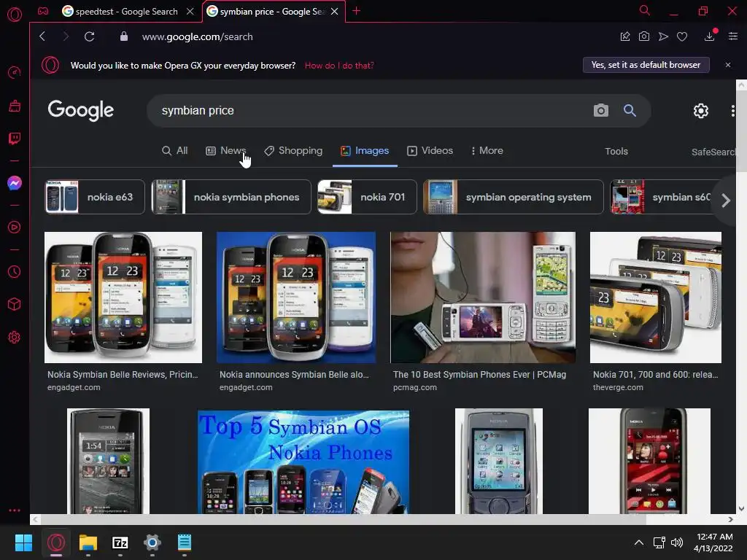Click the site lock icon in address bar
The image size is (747, 560).
pyautogui.click(x=124, y=36)
